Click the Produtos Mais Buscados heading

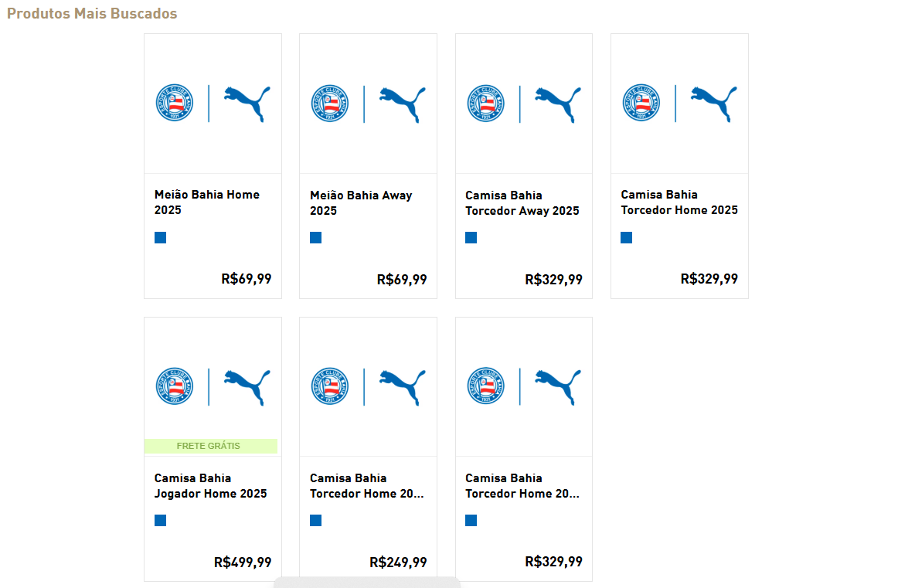pyautogui.click(x=92, y=14)
